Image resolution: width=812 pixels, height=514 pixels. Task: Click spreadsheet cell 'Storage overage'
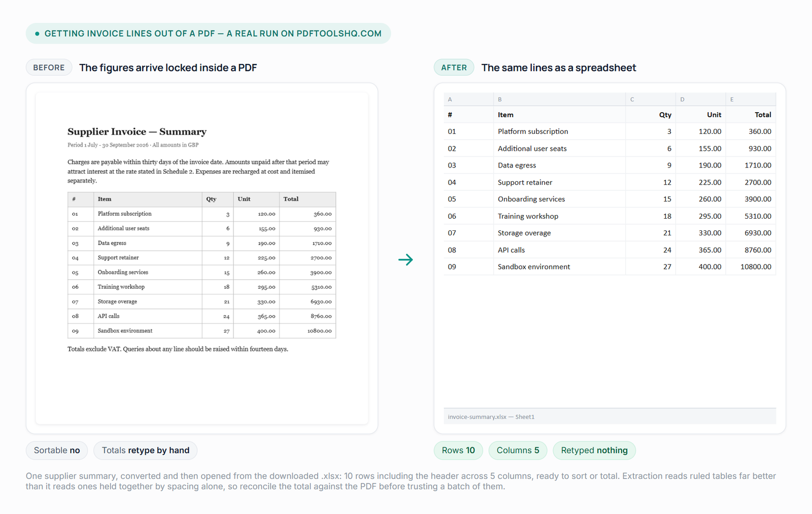click(559, 233)
